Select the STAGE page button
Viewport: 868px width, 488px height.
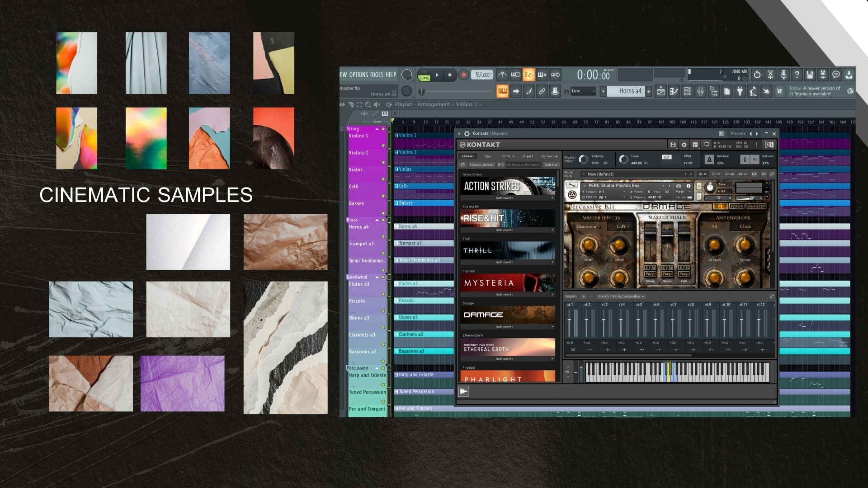point(736,206)
